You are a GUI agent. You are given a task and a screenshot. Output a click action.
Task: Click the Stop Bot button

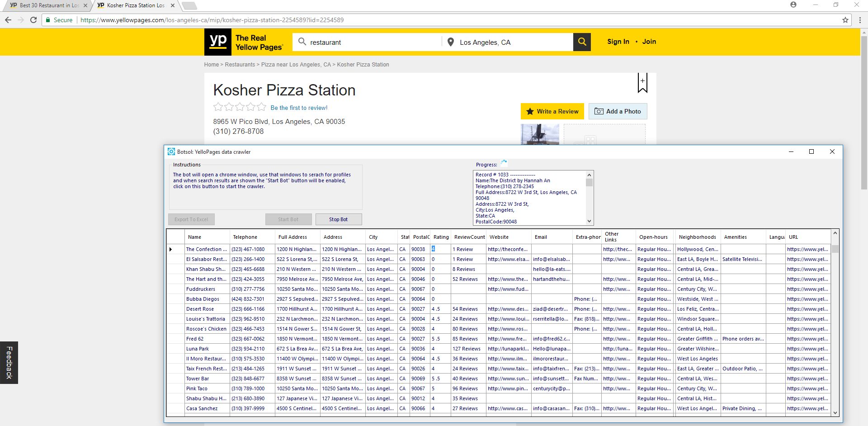click(x=339, y=219)
